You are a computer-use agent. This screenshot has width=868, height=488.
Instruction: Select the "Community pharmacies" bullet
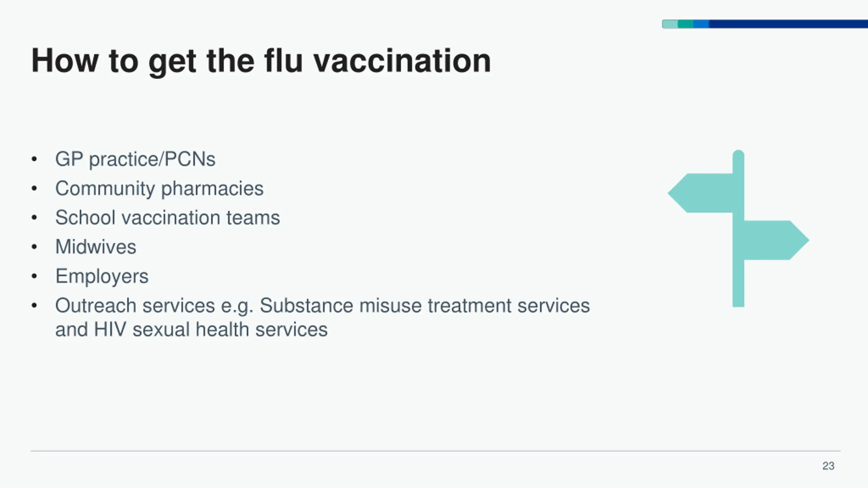[x=159, y=188]
